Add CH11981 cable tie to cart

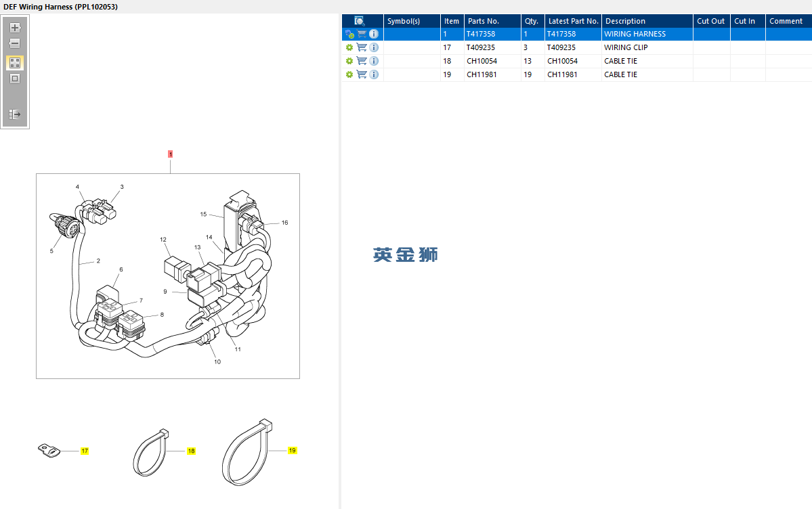coord(362,74)
